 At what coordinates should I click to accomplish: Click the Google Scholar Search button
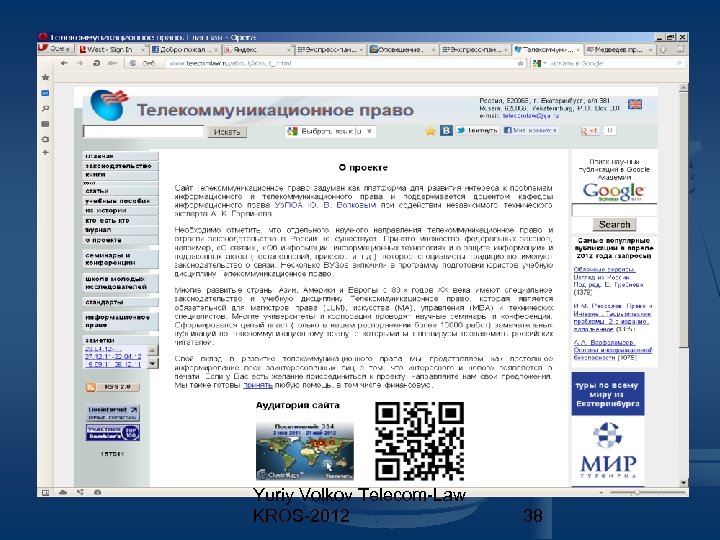pos(614,225)
